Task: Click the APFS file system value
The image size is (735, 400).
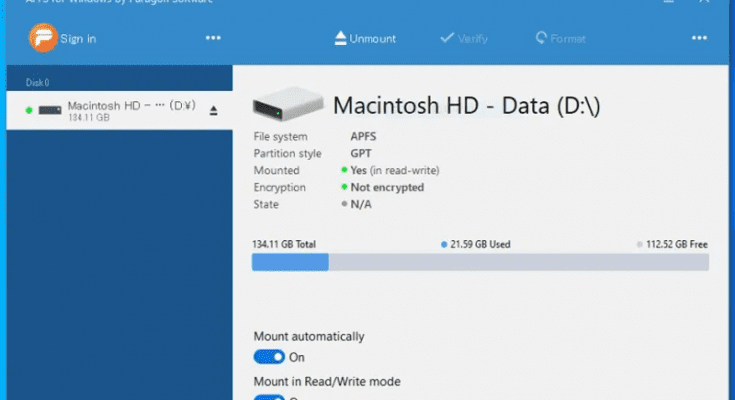Action: [363, 136]
